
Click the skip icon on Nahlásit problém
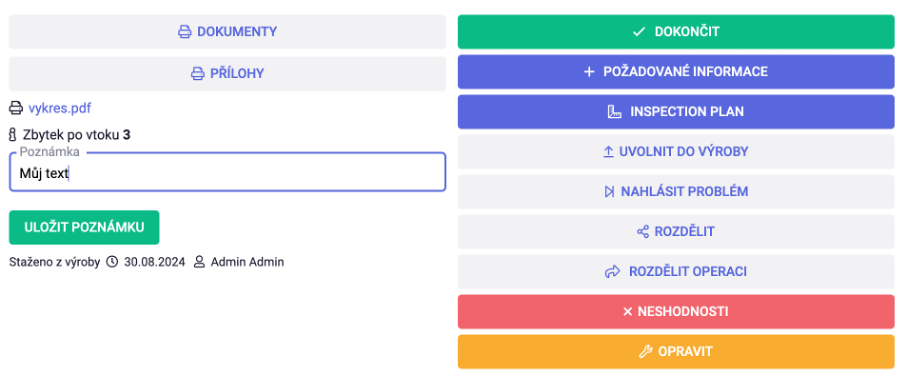pos(609,192)
